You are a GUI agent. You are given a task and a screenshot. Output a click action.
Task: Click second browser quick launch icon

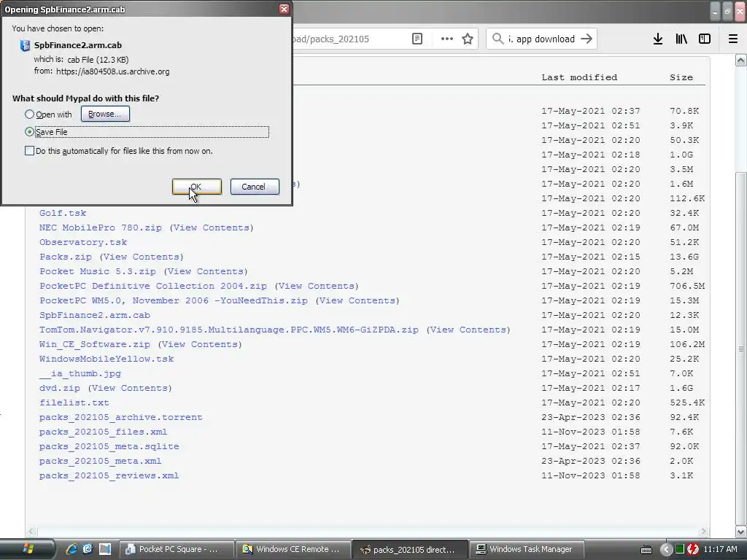(88, 549)
